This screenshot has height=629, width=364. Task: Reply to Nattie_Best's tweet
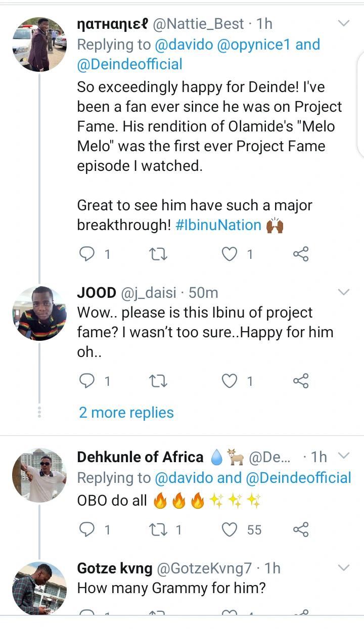tap(88, 254)
